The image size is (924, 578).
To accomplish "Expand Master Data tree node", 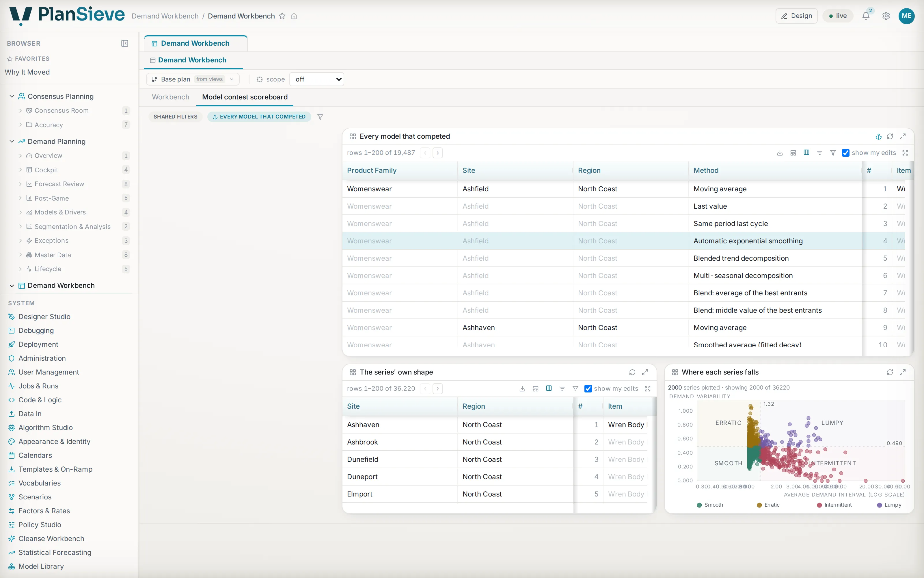I will point(20,255).
